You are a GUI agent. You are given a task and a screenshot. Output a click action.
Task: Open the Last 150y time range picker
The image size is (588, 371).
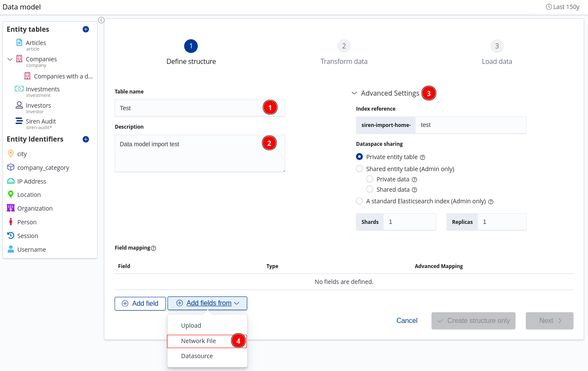coord(562,7)
